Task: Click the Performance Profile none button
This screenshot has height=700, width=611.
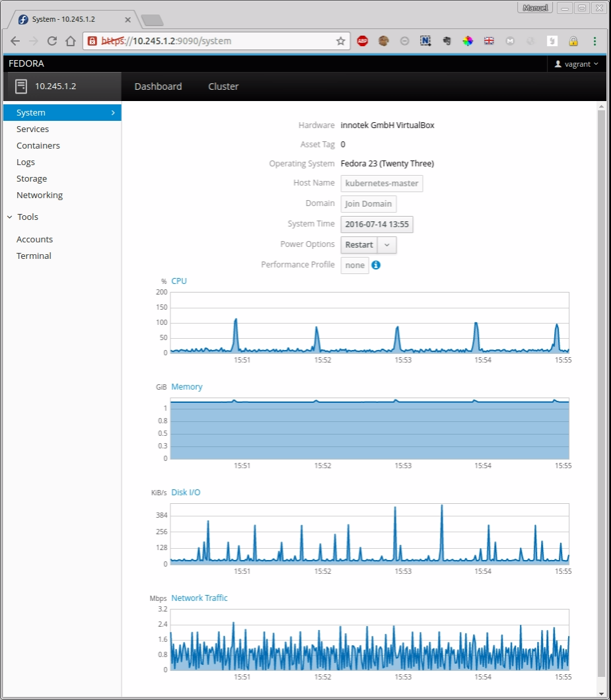Action: [355, 265]
